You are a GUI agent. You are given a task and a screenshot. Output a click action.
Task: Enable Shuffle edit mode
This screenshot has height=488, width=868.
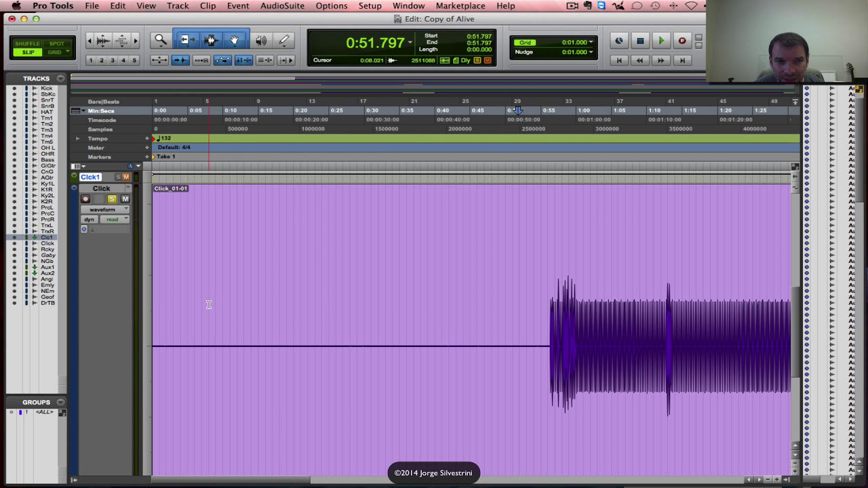27,44
